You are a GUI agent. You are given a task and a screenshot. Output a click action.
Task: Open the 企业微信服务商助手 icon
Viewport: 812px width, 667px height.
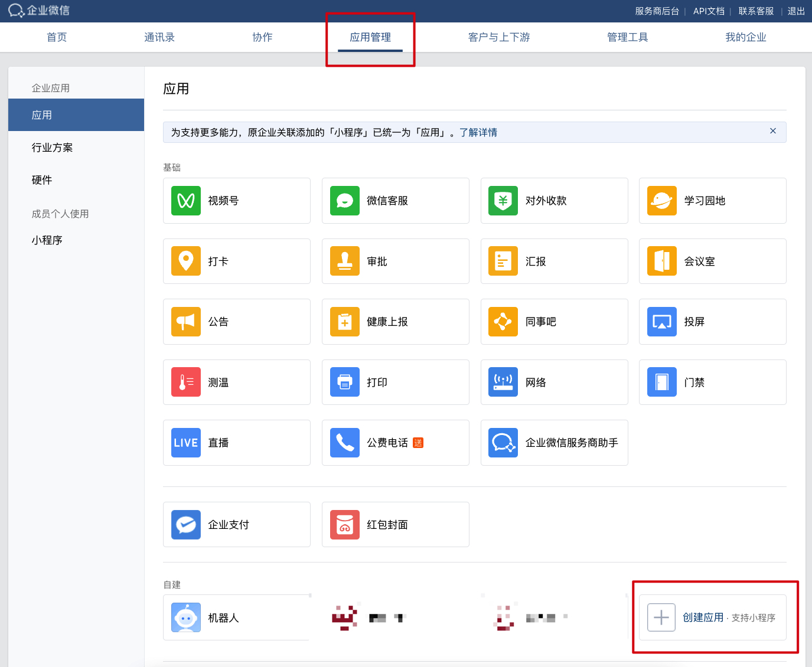503,443
